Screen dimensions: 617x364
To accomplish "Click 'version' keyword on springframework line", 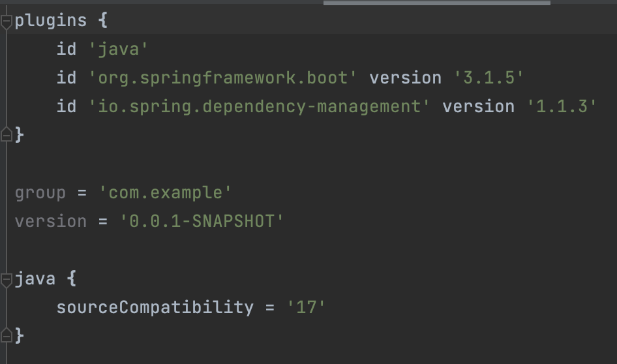I will pos(406,78).
